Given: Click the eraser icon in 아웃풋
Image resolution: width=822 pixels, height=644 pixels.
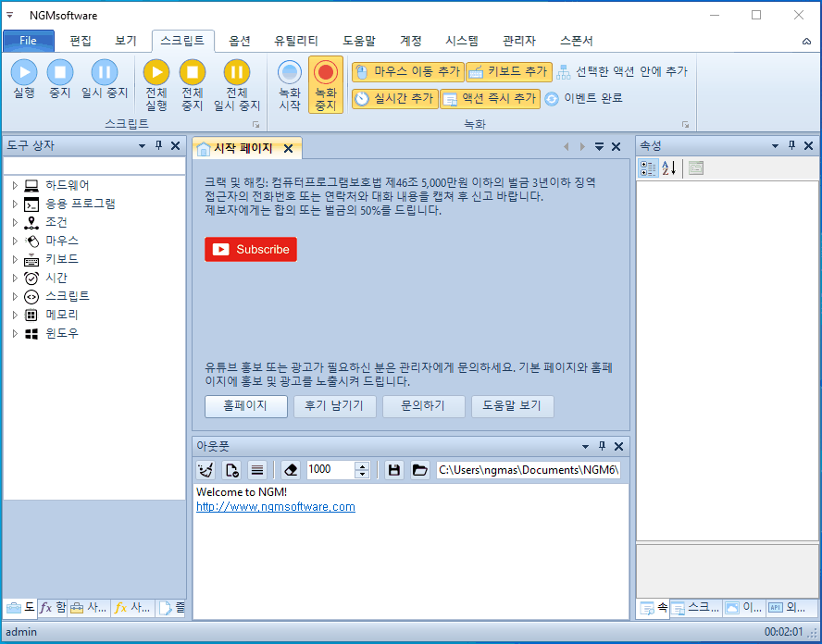Looking at the screenshot, I should click(291, 470).
